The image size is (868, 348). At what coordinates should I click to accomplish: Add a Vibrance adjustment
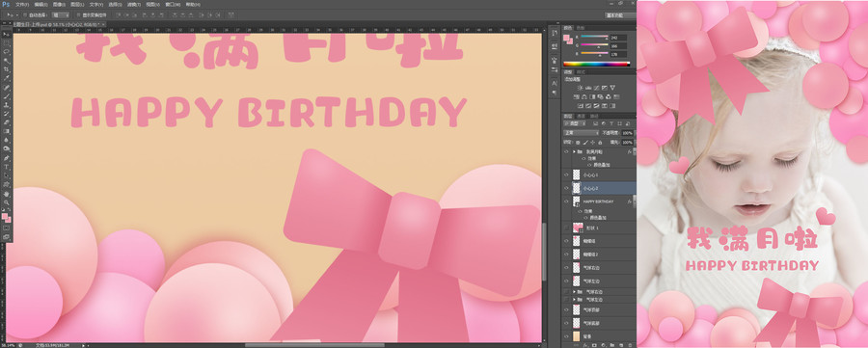coord(612,88)
